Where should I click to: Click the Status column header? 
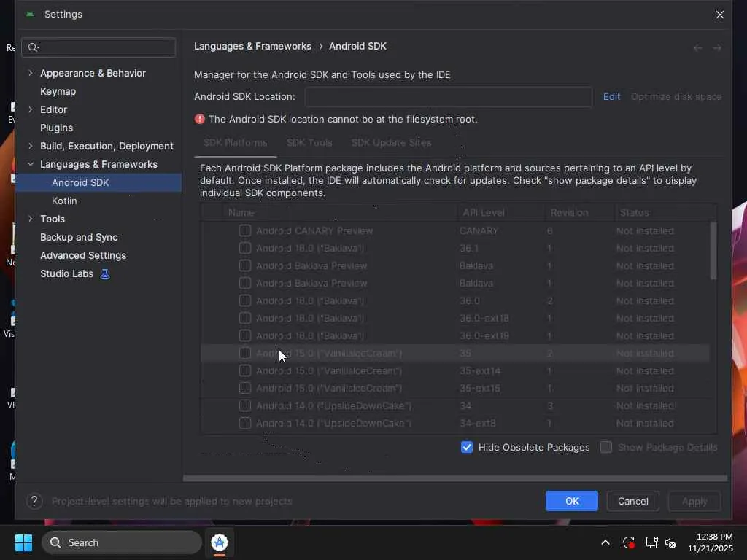point(665,212)
